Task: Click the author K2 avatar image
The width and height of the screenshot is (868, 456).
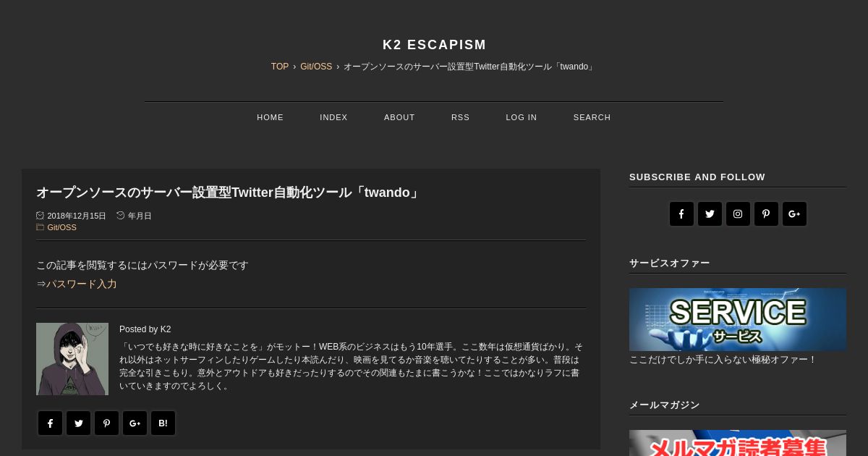Action: (72, 359)
